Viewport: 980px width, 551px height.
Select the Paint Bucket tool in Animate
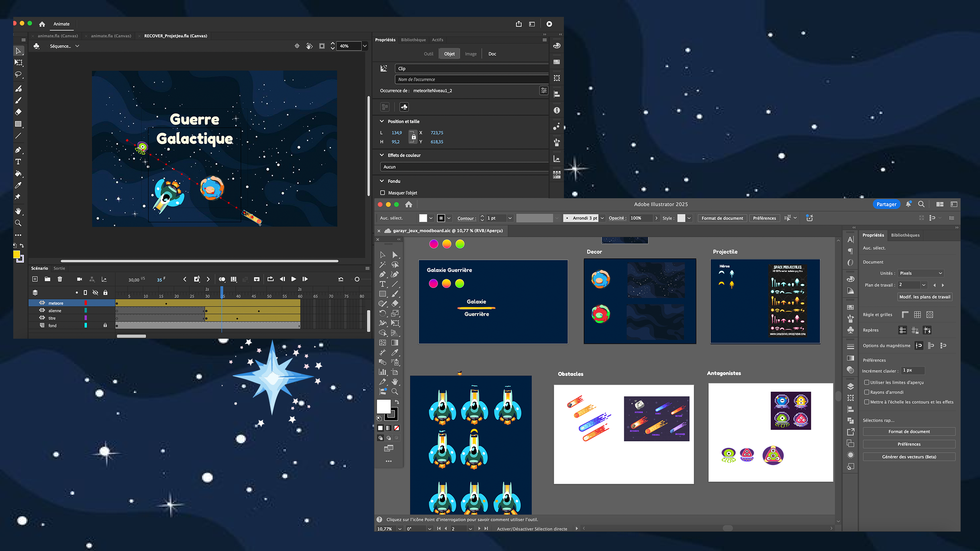click(x=18, y=174)
